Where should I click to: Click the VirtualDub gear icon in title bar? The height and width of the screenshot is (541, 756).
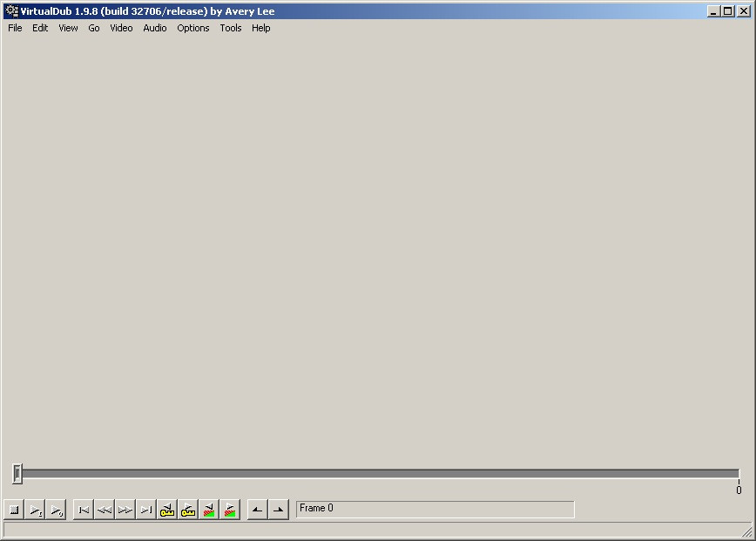tap(11, 11)
